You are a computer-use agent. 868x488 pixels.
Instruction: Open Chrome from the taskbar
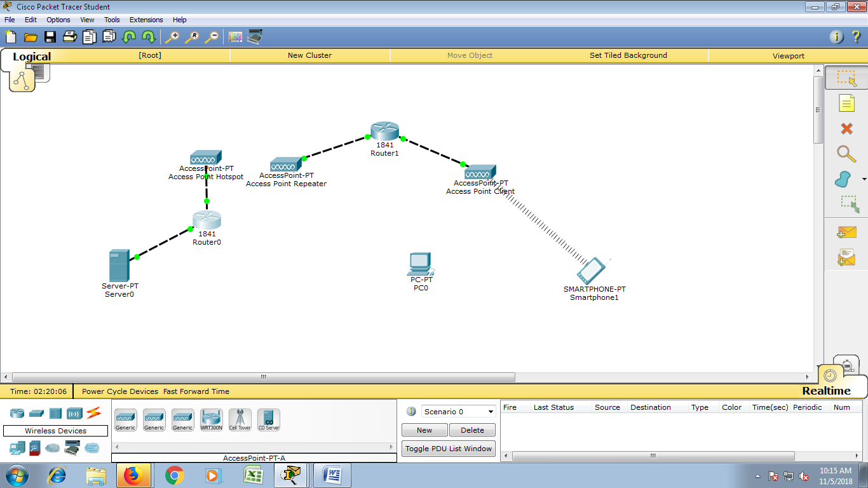click(x=174, y=475)
